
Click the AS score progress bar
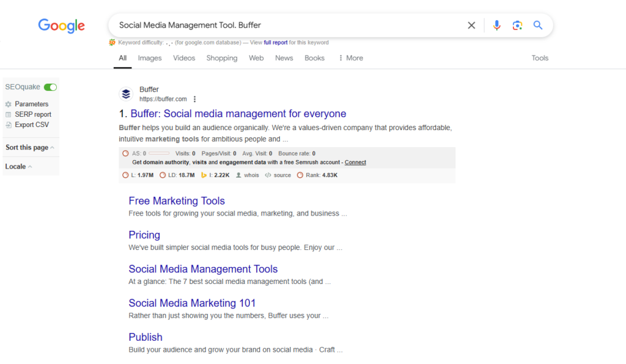pos(159,153)
